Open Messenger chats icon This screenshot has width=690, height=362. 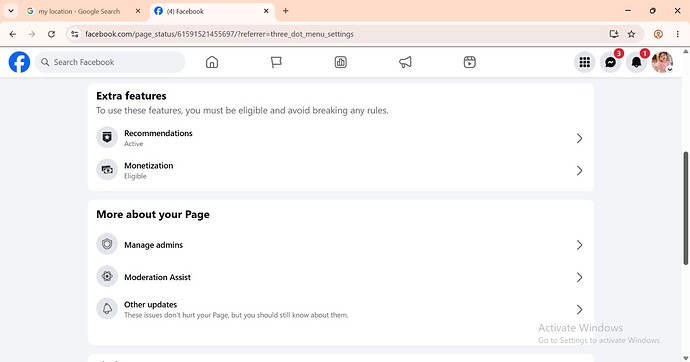610,62
